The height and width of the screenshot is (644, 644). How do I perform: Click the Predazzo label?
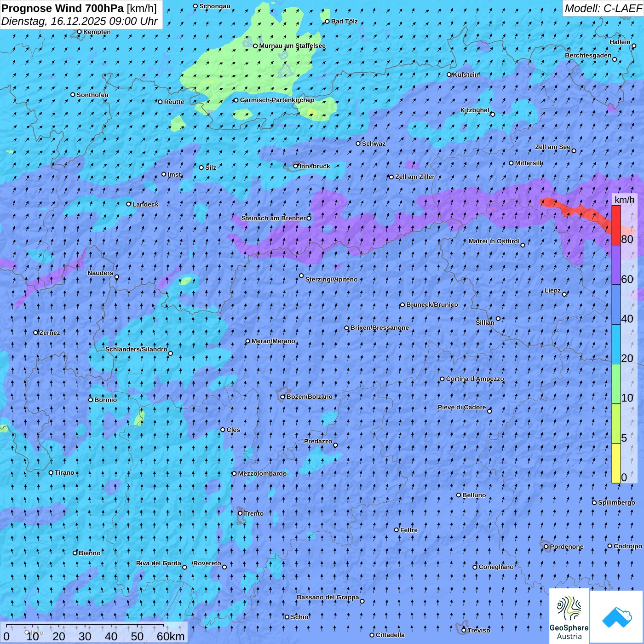point(318,442)
